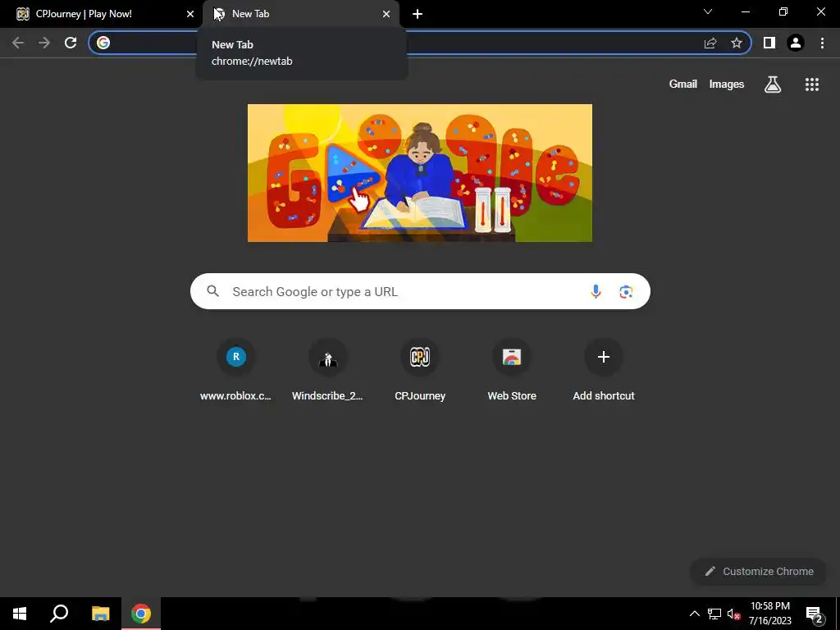
Task: Open the notification center icon
Action: pyautogui.click(x=815, y=614)
